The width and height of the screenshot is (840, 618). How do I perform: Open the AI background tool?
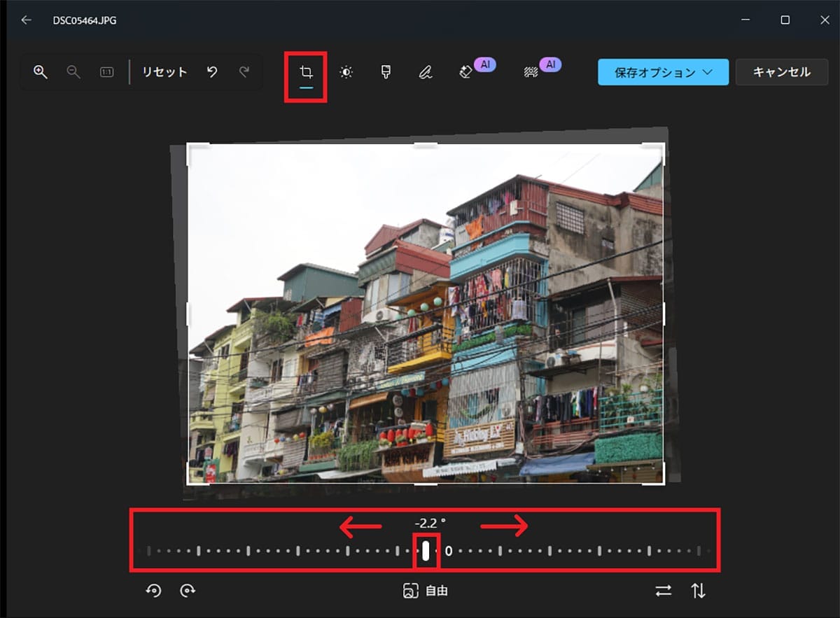click(532, 70)
